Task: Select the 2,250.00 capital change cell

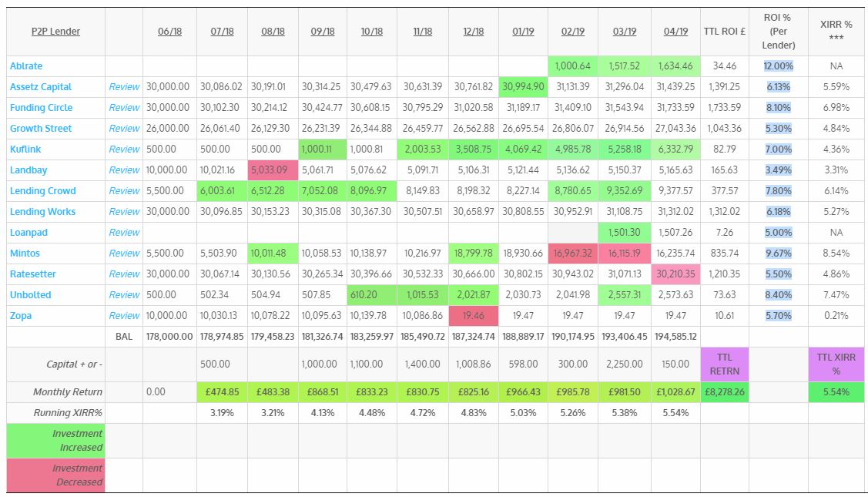Action: pyautogui.click(x=625, y=364)
